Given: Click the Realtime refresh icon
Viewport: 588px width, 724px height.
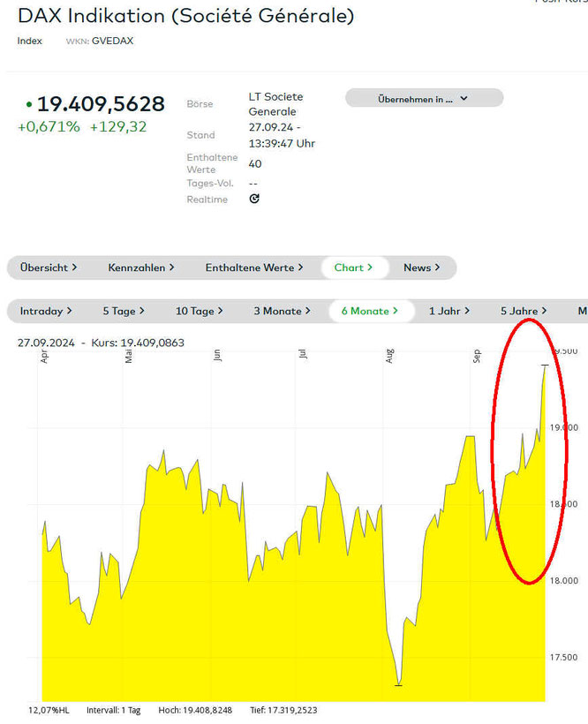Looking at the screenshot, I should tap(254, 199).
